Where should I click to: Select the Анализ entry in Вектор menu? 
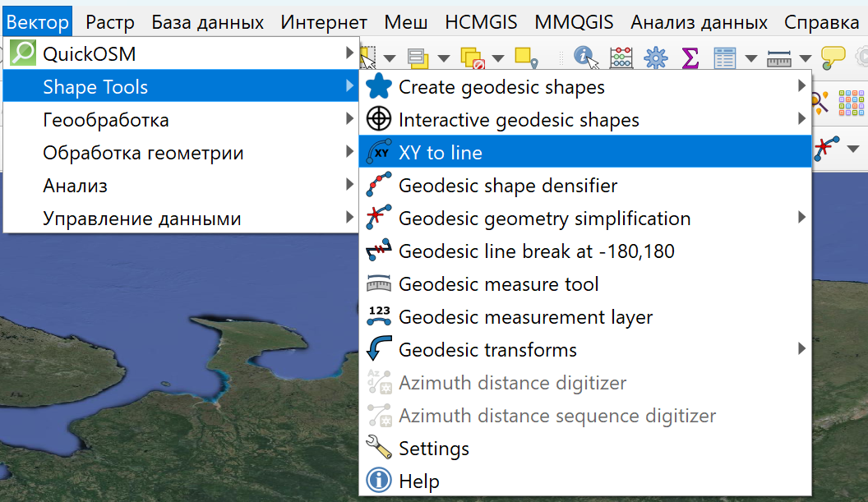[181, 185]
